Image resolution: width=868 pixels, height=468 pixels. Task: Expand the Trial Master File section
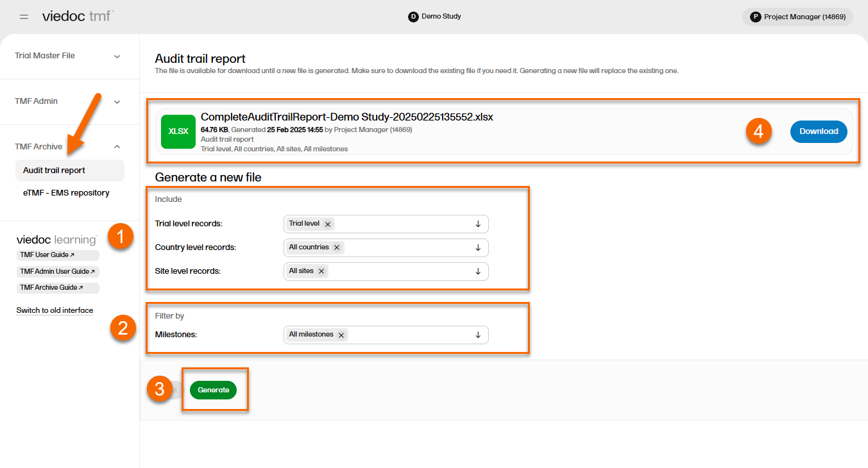(x=117, y=56)
